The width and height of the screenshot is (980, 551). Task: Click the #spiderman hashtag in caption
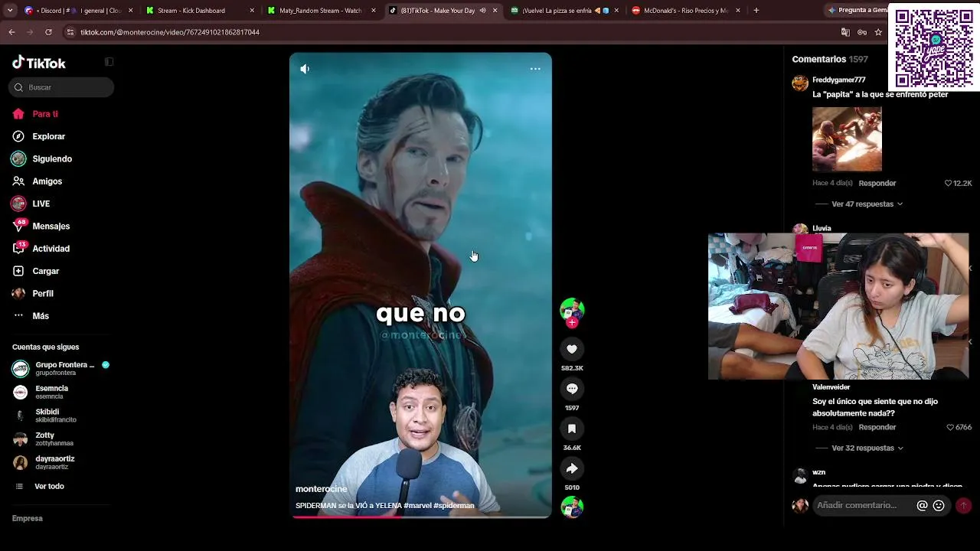click(x=454, y=506)
